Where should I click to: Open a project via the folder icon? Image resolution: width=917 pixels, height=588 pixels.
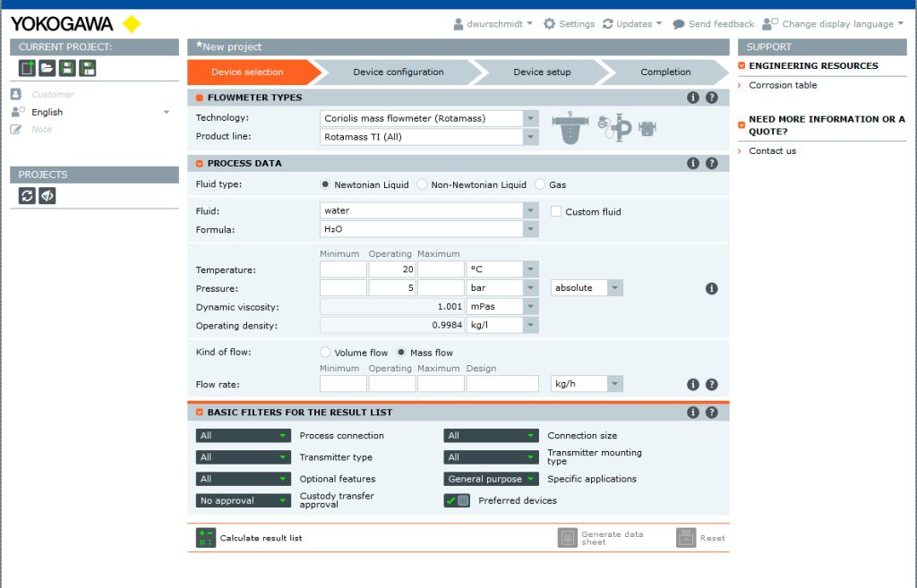[47, 68]
